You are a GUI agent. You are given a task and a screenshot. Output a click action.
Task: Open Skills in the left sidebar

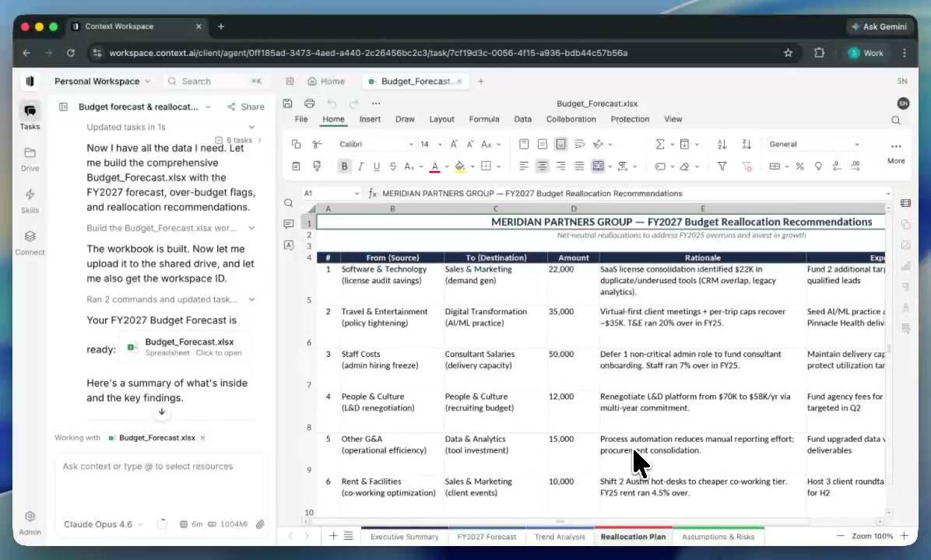[x=30, y=200]
